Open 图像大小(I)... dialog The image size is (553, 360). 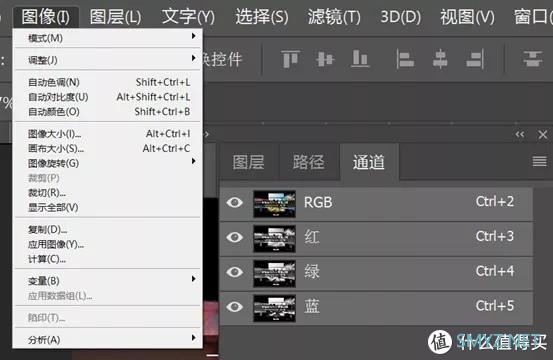tap(108, 134)
